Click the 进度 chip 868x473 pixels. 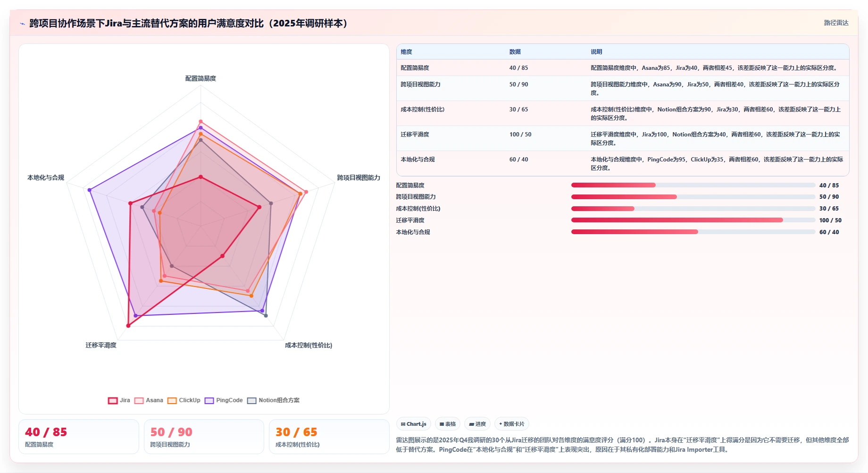(x=477, y=424)
